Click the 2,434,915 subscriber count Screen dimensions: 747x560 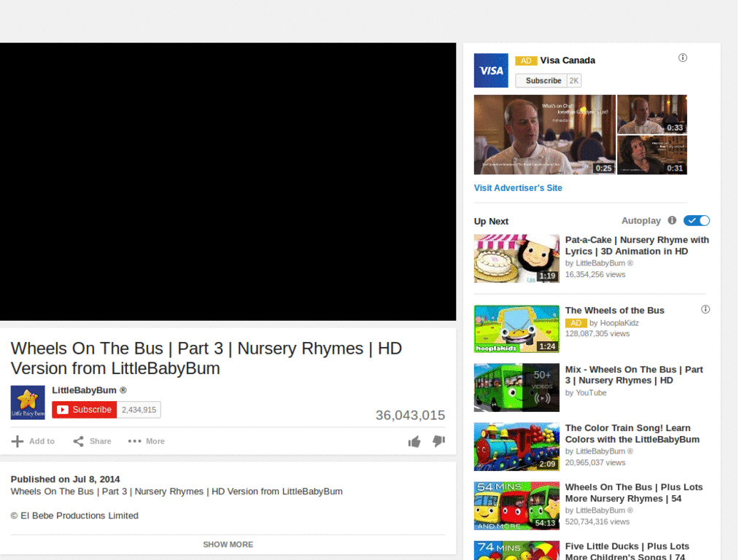point(139,410)
